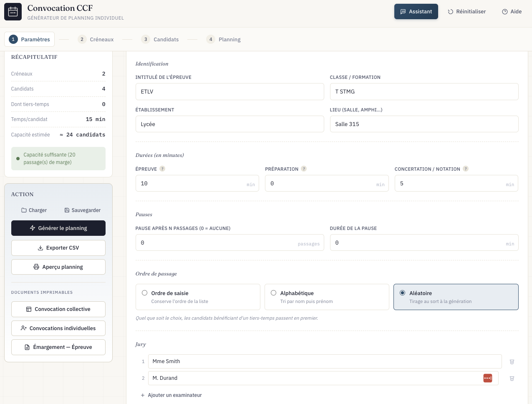Switch to the Candidats step
Screen dimensions: 532x404
(x=160, y=40)
